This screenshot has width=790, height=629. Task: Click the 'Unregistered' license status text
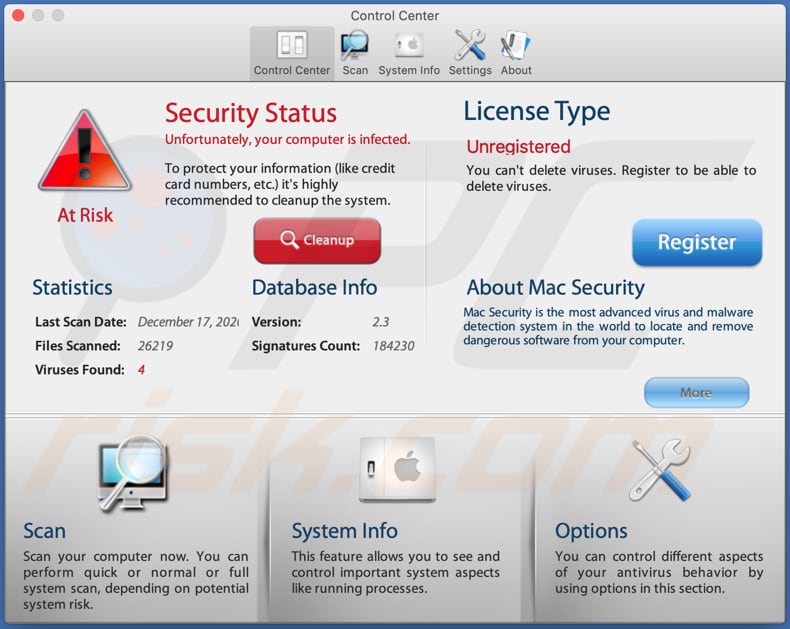518,147
